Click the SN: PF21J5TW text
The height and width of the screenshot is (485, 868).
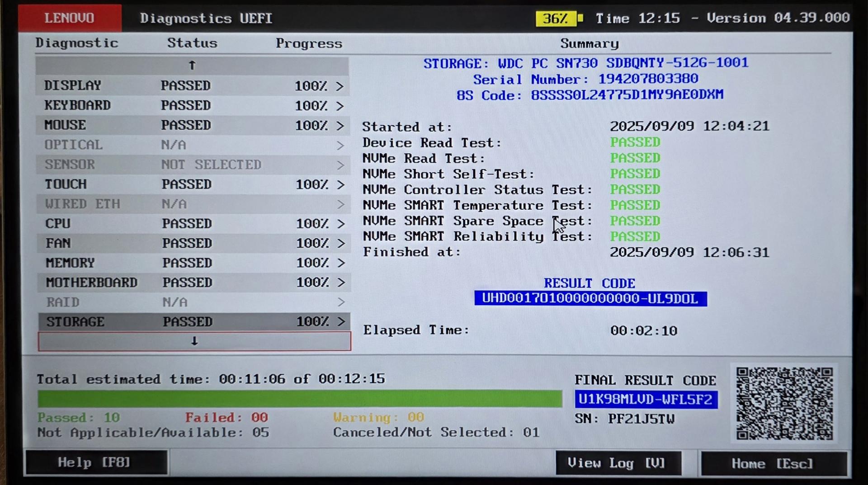point(625,419)
